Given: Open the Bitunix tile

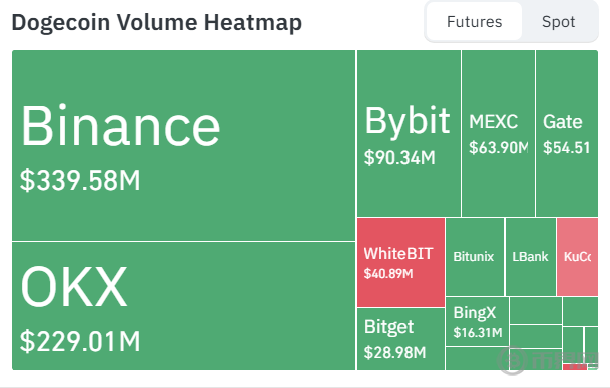Looking at the screenshot, I should [475, 257].
